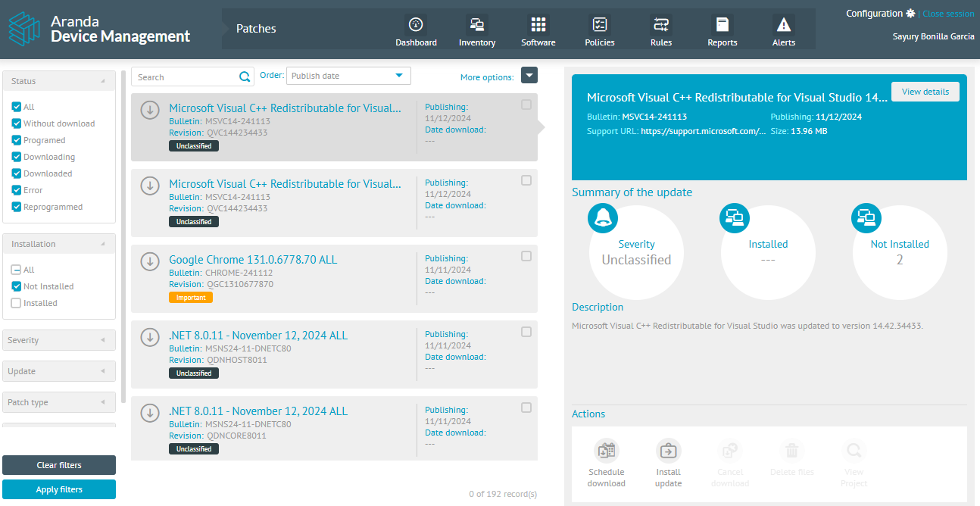Collapse the Status filter section
Image resolution: width=980 pixels, height=506 pixels.
59,81
